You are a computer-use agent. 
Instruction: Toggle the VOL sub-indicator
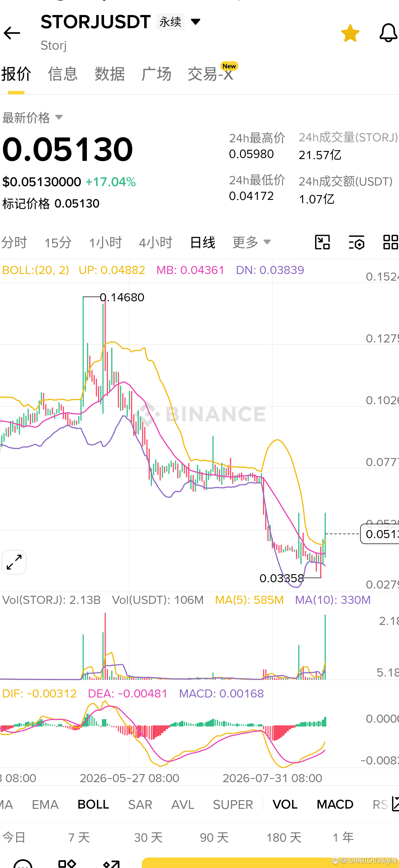pos(285,805)
